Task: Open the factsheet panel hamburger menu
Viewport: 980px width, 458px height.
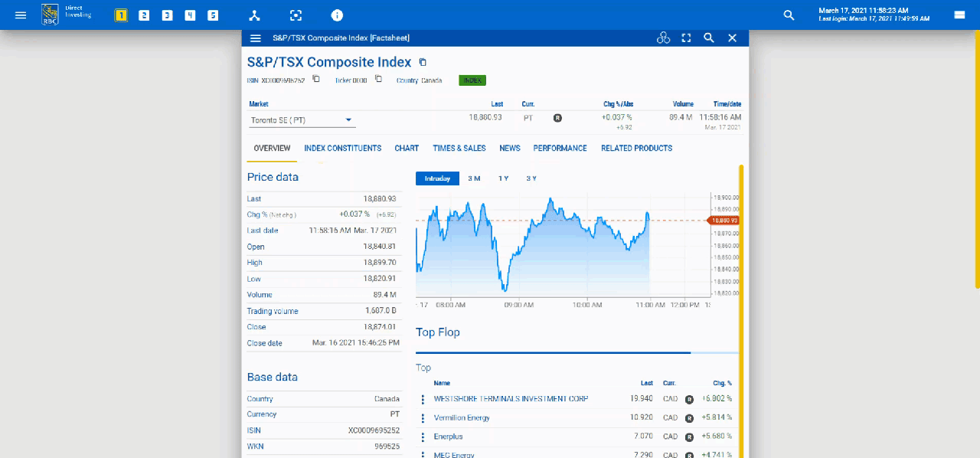Action: click(x=256, y=38)
